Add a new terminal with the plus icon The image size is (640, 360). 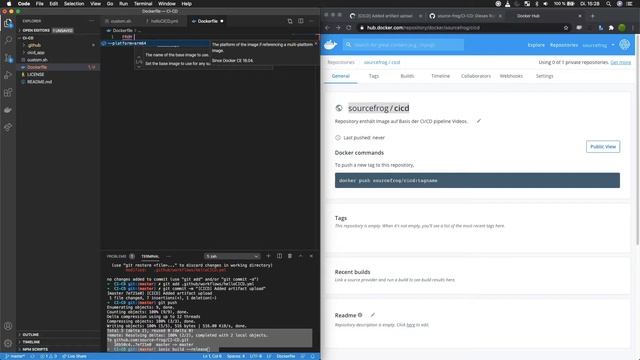tap(268, 256)
